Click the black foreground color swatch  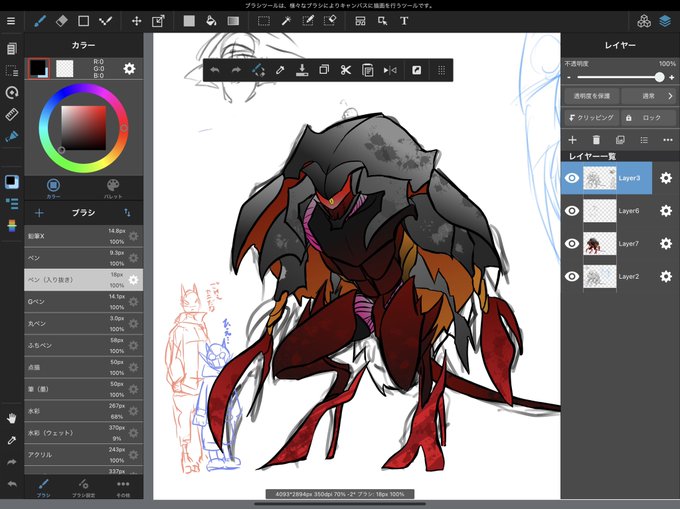coord(38,68)
